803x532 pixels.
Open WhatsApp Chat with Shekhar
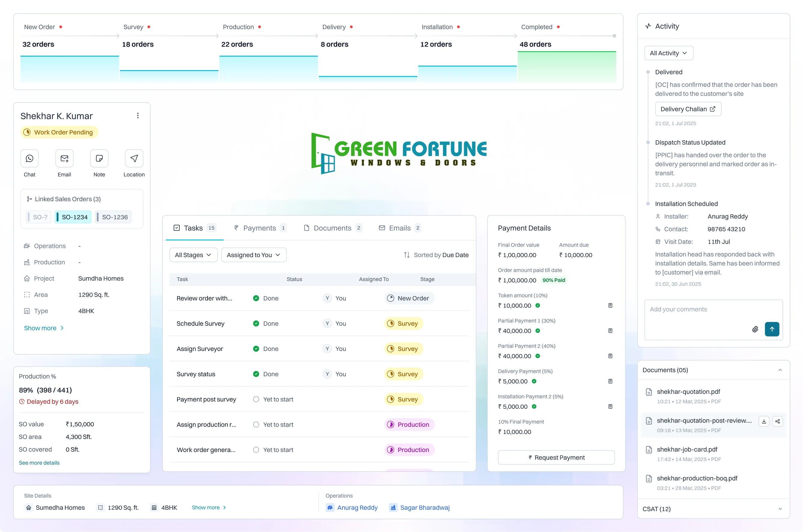click(x=29, y=158)
